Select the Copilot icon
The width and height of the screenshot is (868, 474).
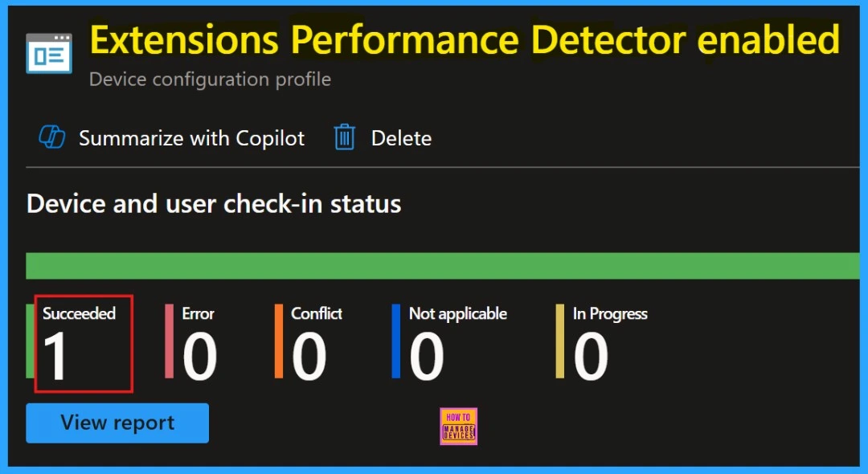(x=51, y=137)
